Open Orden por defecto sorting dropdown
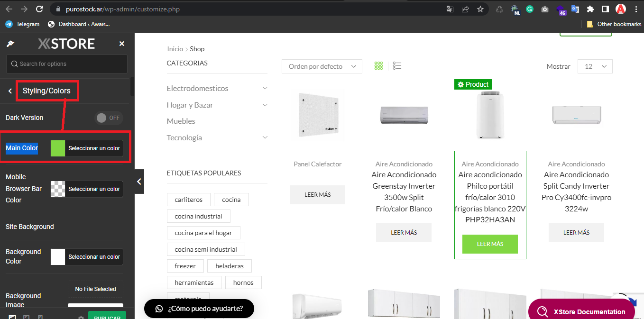Image resolution: width=644 pixels, height=319 pixels. coord(322,66)
